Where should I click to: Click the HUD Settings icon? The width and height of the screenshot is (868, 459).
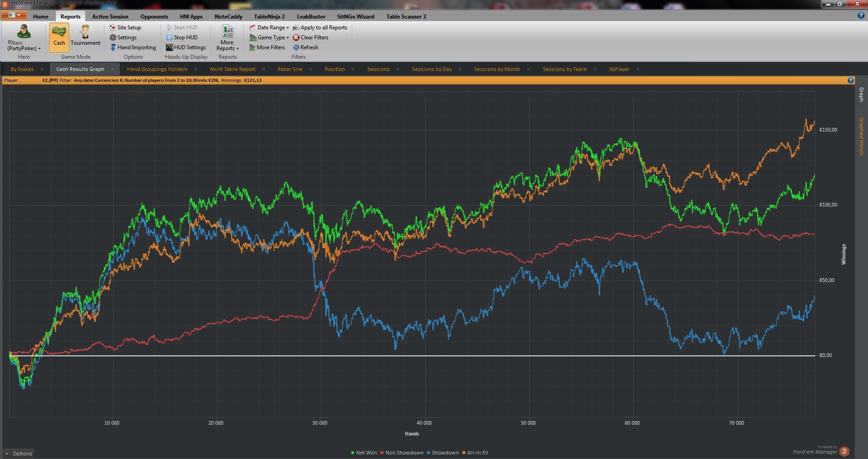pyautogui.click(x=170, y=47)
